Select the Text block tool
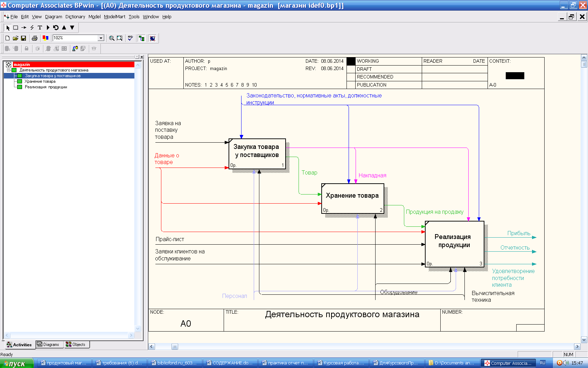The width and height of the screenshot is (588, 368). [40, 28]
